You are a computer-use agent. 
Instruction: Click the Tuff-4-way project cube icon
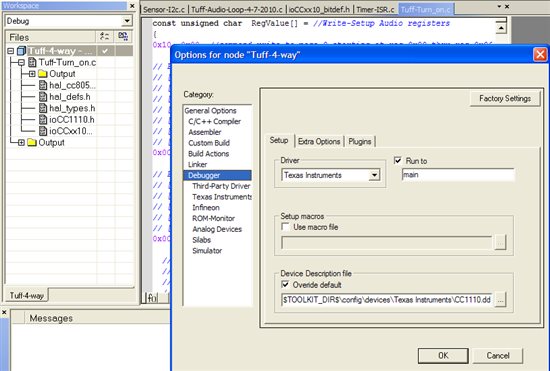tap(22, 51)
